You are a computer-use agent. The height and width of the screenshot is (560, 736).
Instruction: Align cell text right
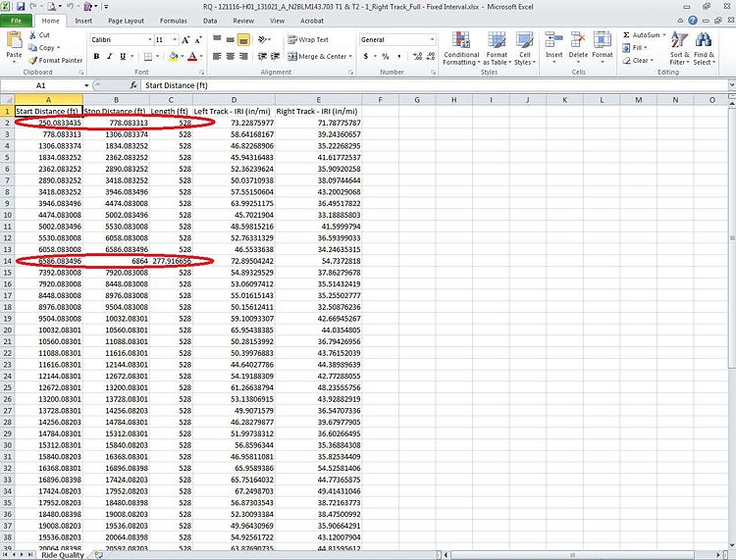tap(243, 56)
